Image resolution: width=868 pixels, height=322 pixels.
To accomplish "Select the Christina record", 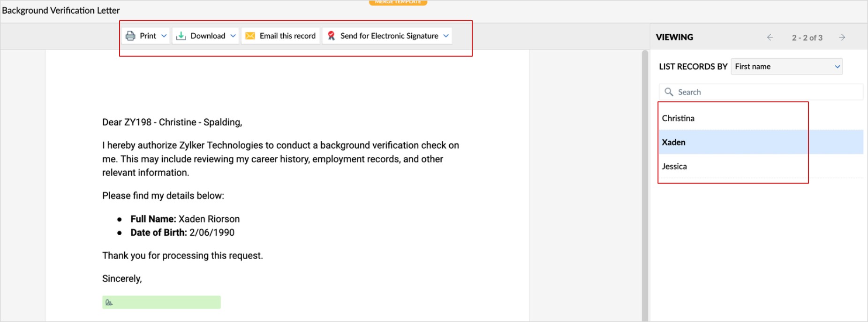I will (761, 118).
